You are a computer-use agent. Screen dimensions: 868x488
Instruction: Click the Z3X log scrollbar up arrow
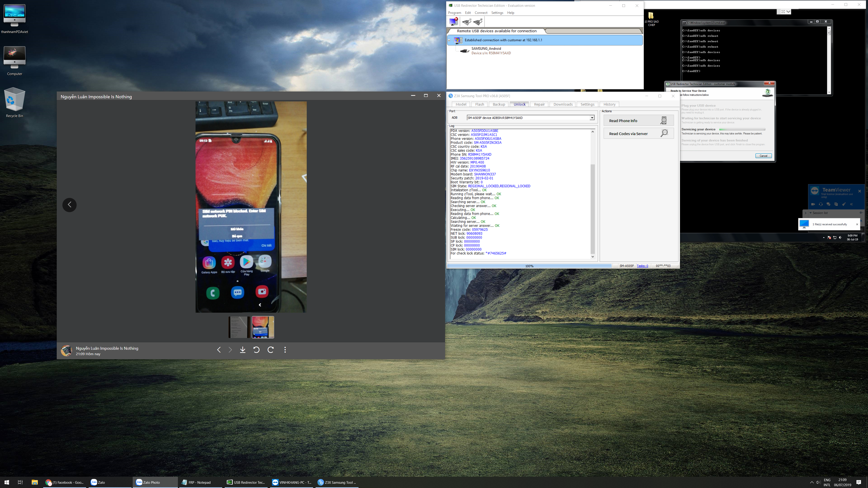(x=593, y=132)
